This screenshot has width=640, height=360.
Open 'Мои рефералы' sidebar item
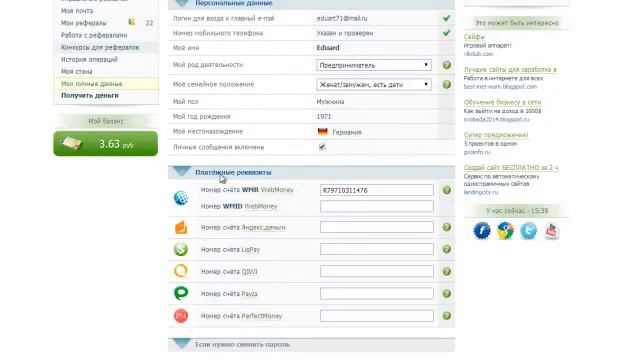[x=84, y=23]
